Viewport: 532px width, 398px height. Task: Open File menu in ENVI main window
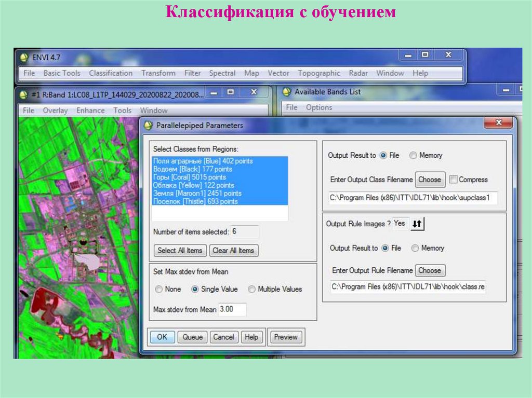[x=29, y=73]
